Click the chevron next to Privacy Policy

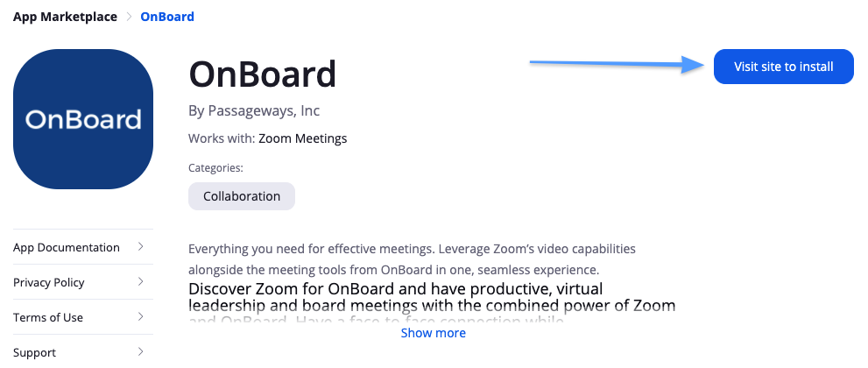click(141, 282)
